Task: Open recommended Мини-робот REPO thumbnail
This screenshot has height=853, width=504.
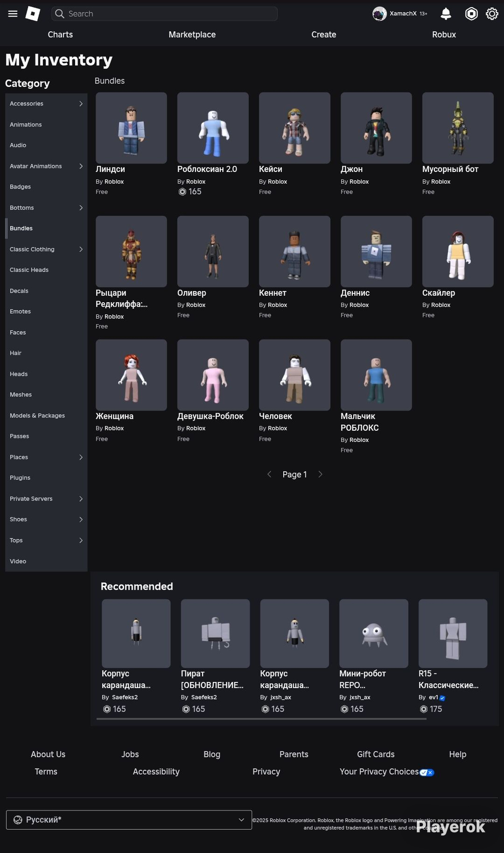Action: 373,634
